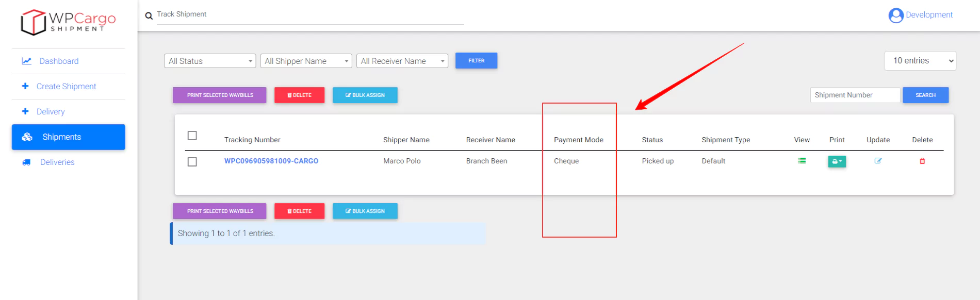The height and width of the screenshot is (300, 980).
Task: Click the WPCargo Shipment logo
Action: click(68, 22)
